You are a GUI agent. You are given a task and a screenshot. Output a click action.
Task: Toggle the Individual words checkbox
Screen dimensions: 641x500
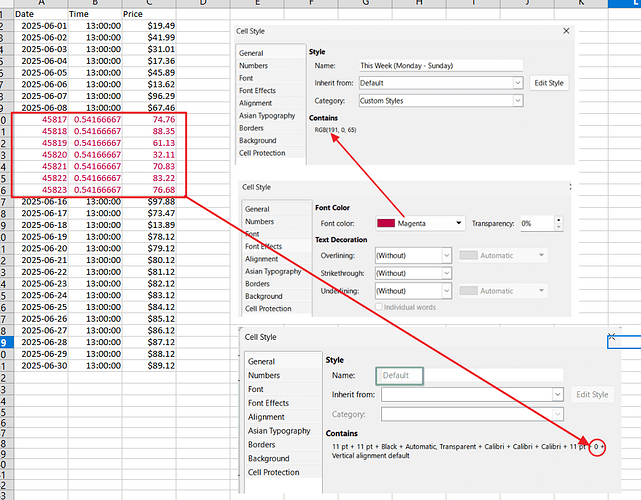379,307
